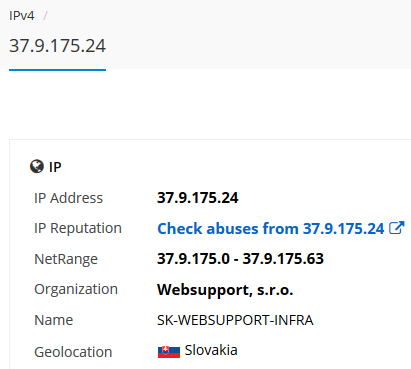Viewport: 411px width, 369px height.
Task: Click the blue underline beneath the page title
Action: [57, 70]
